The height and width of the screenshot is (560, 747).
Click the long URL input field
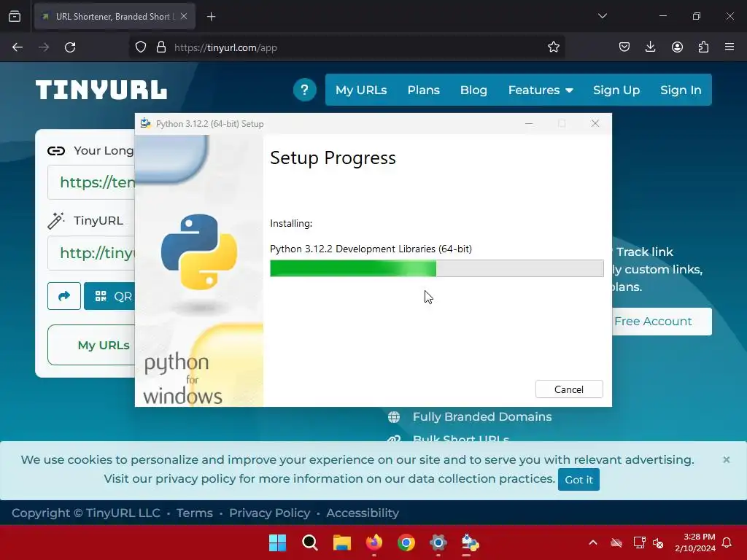(x=91, y=182)
